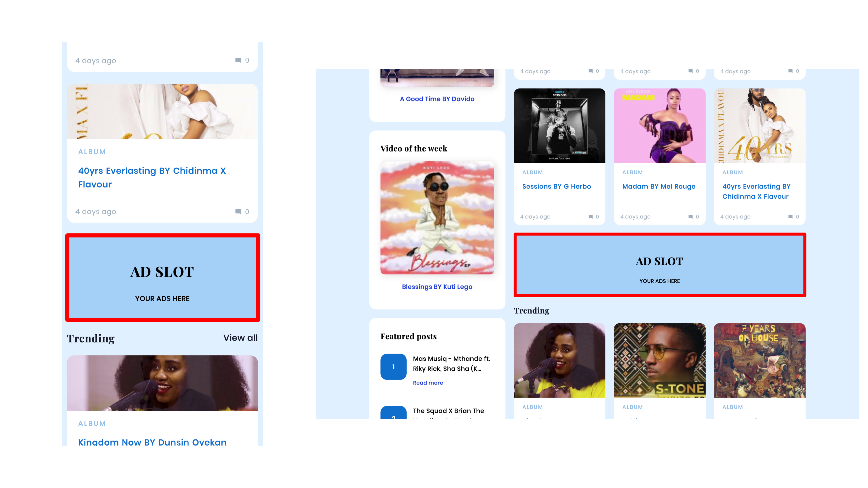Open the desktop AD SLOT banner
This screenshot has height=488, width=868.
[659, 265]
